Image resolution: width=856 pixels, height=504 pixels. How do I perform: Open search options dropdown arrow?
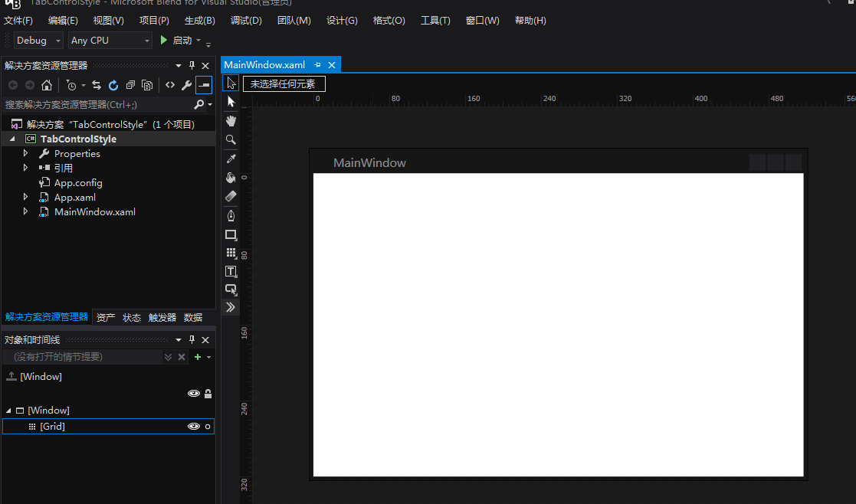pyautogui.click(x=210, y=104)
